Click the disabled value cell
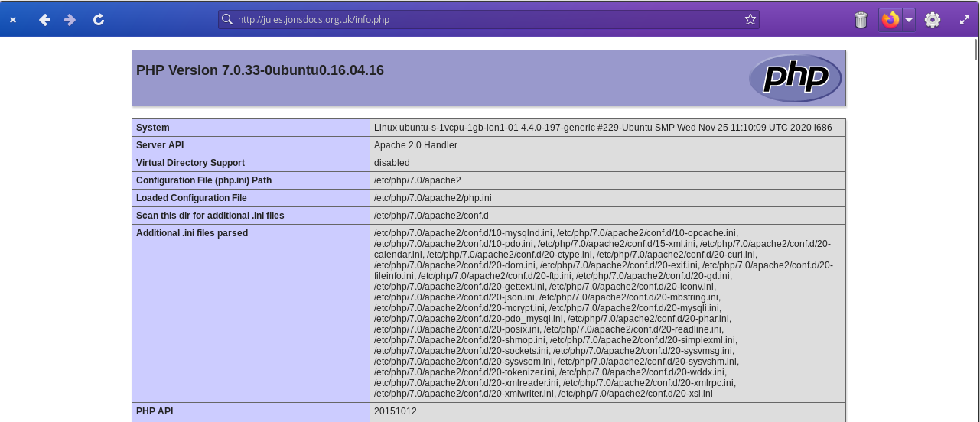The width and height of the screenshot is (980, 422). point(607,163)
